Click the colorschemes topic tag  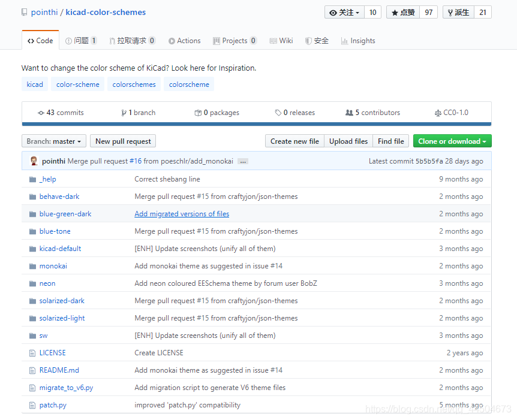134,84
